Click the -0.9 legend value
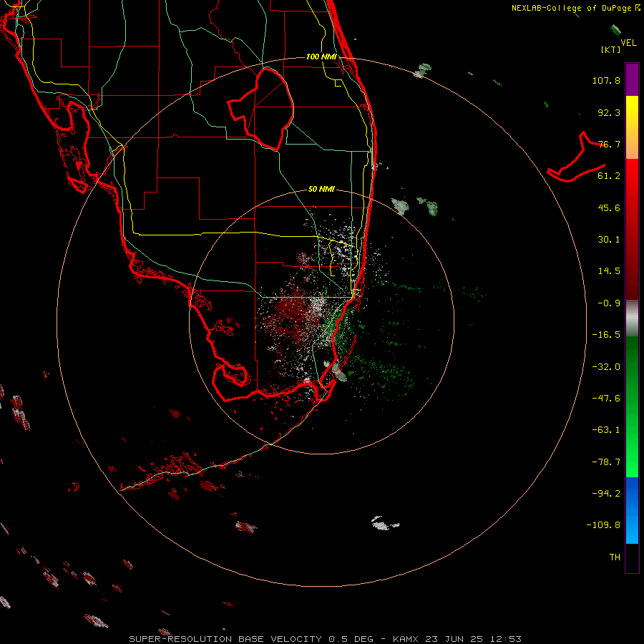Screen dimensions: 644x644 [x=609, y=303]
